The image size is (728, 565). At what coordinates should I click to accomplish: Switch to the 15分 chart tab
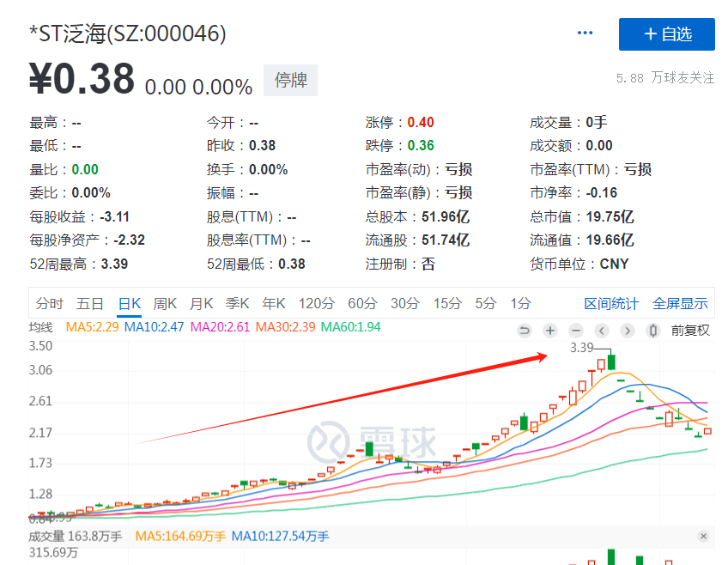(x=447, y=304)
